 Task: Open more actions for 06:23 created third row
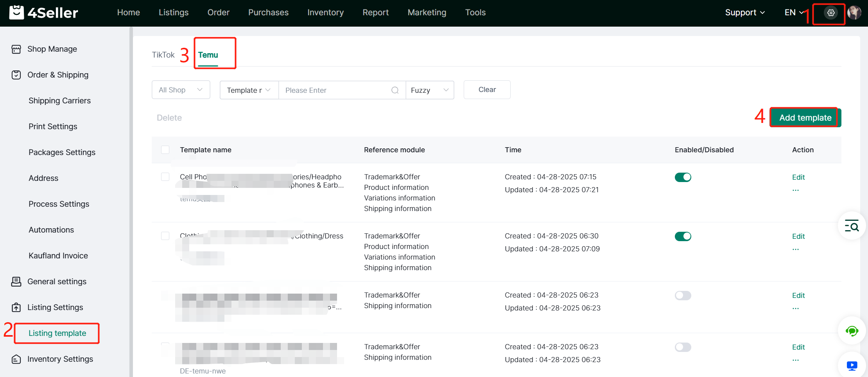tap(796, 308)
